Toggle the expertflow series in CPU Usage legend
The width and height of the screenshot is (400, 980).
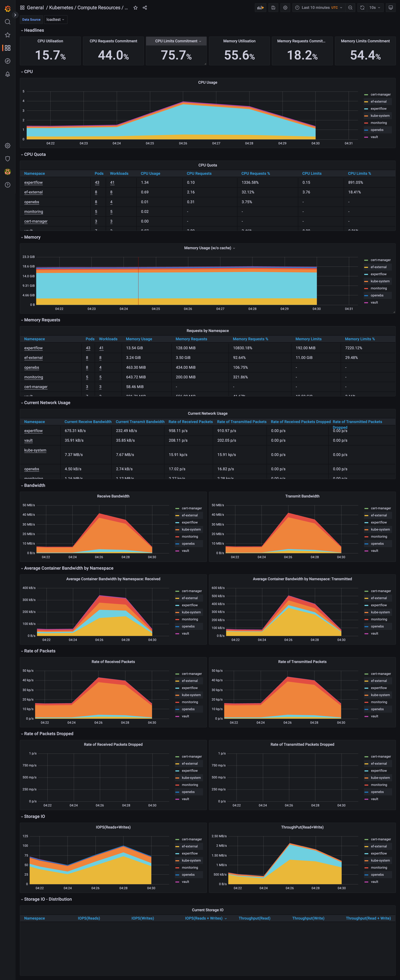coord(379,108)
